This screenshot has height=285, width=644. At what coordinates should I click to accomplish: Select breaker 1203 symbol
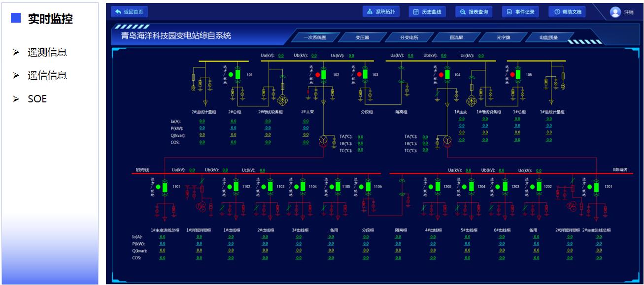[505, 187]
